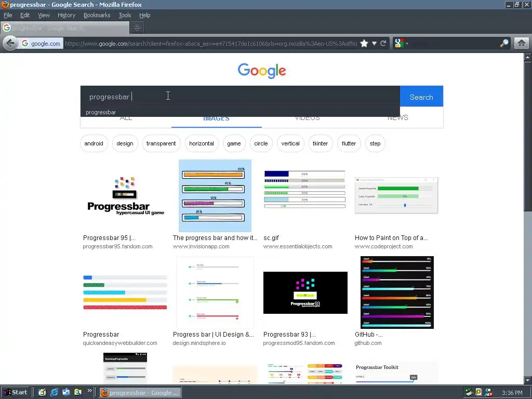Viewport: 532px width, 399px height.
Task: Open the GitHub neon gradient bars thumbnail
Action: click(397, 292)
